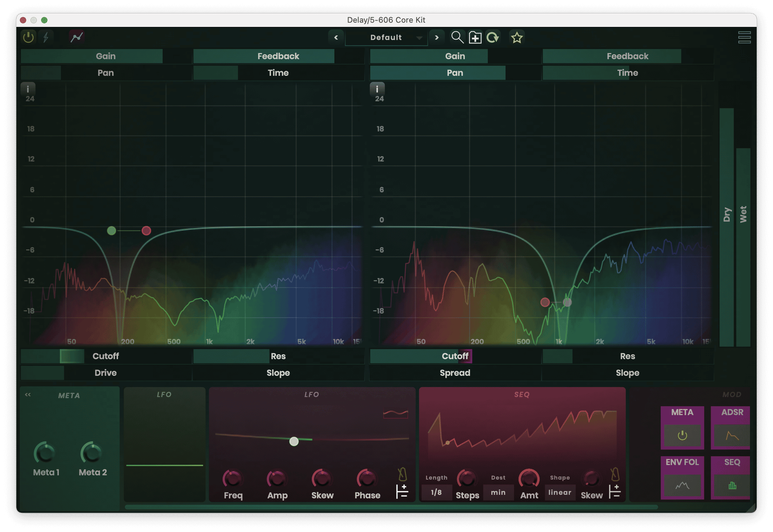The height and width of the screenshot is (532, 773).
Task: Toggle LFO metronome sync icon
Action: pos(402,474)
